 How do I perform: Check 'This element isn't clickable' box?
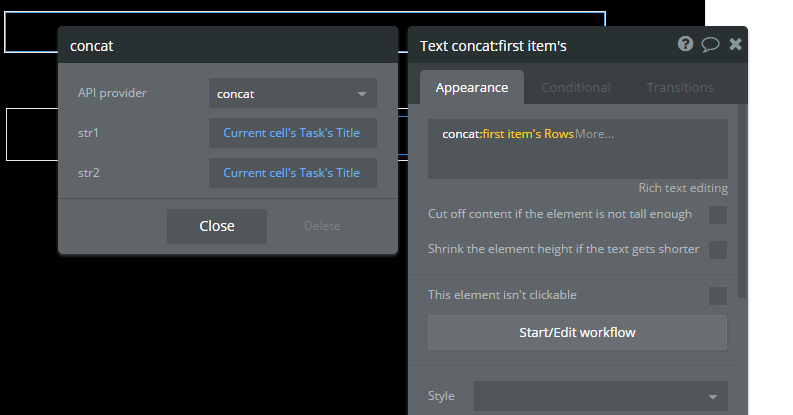pyautogui.click(x=717, y=295)
